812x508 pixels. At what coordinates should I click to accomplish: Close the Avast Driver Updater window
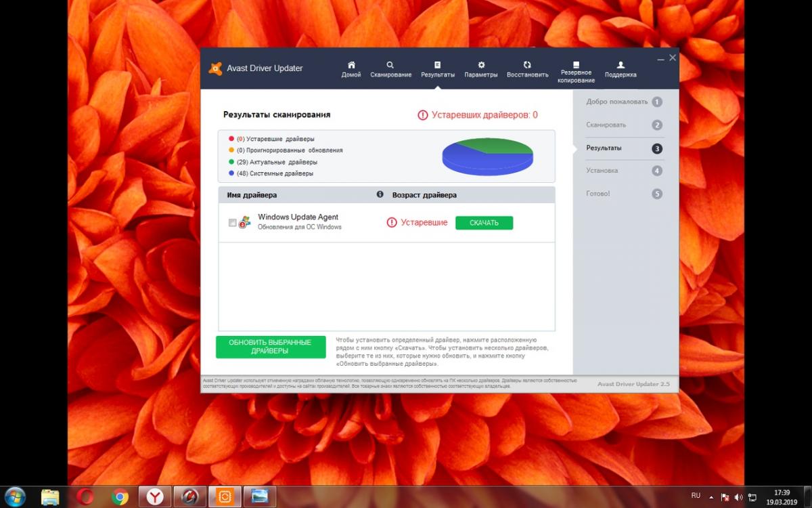[x=673, y=58]
